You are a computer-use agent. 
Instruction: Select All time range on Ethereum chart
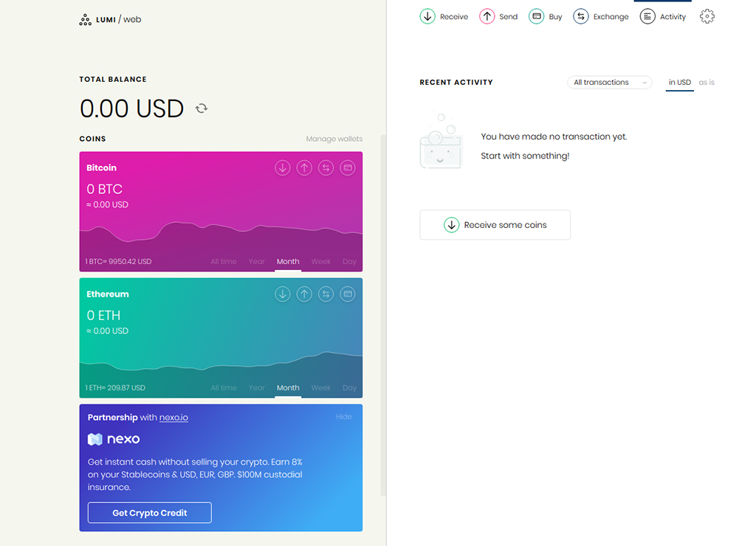point(224,388)
